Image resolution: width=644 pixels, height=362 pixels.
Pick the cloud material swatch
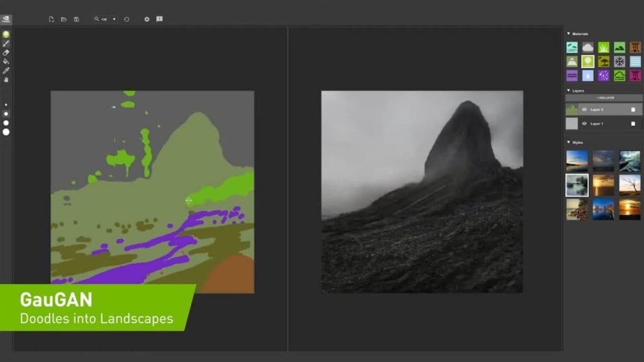point(587,47)
